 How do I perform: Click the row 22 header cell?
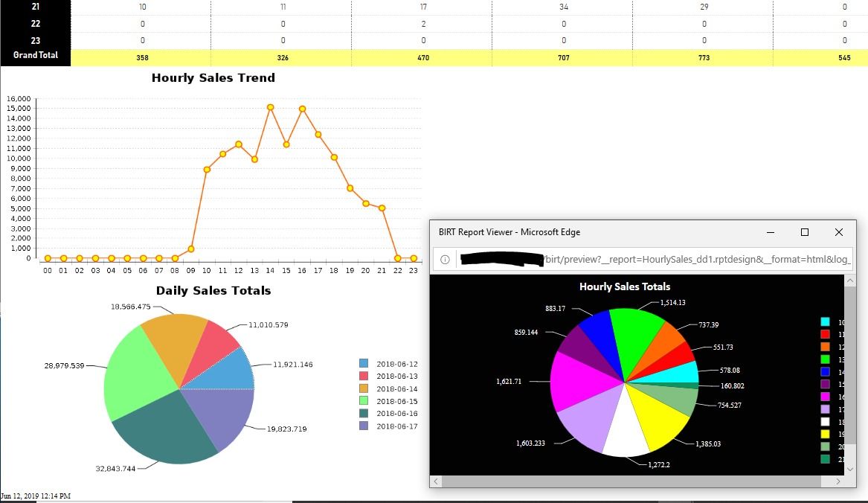(x=36, y=24)
